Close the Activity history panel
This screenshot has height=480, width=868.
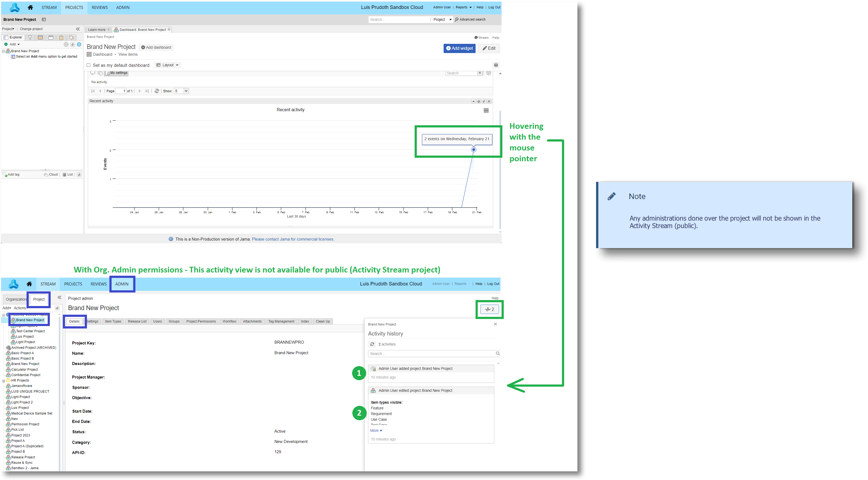[x=495, y=324]
